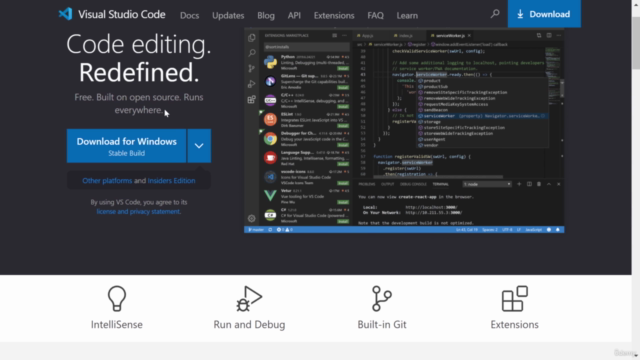
Task: Open the Insiders Edition link
Action: click(x=171, y=180)
